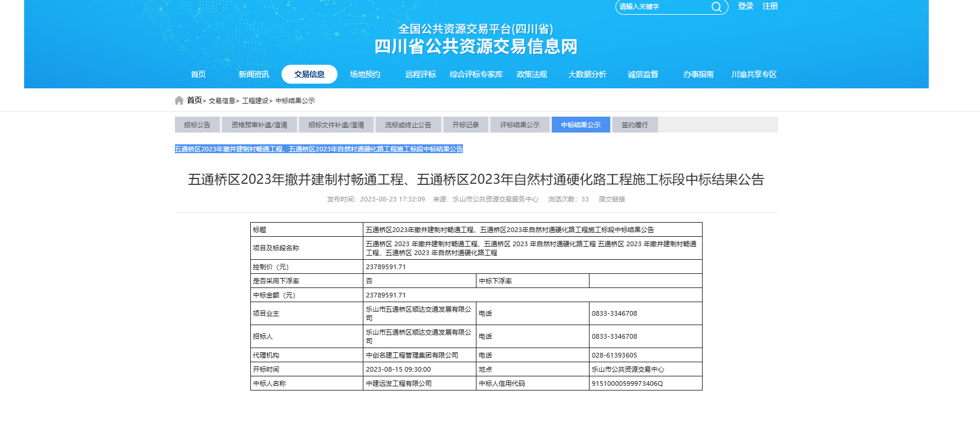This screenshot has width=980, height=440.
Task: Switch to 流标或终止公告 tab
Action: (408, 125)
